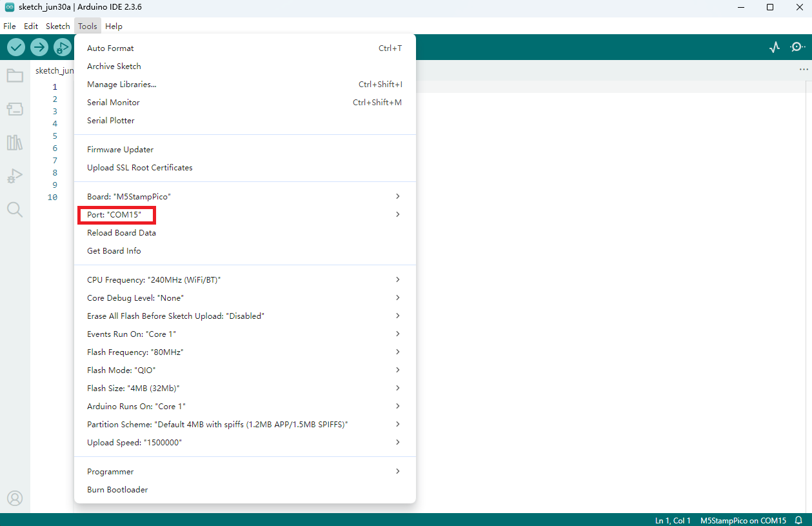Expand Core Debug Level submenu
Viewport: 812px width, 526px height.
click(x=245, y=298)
